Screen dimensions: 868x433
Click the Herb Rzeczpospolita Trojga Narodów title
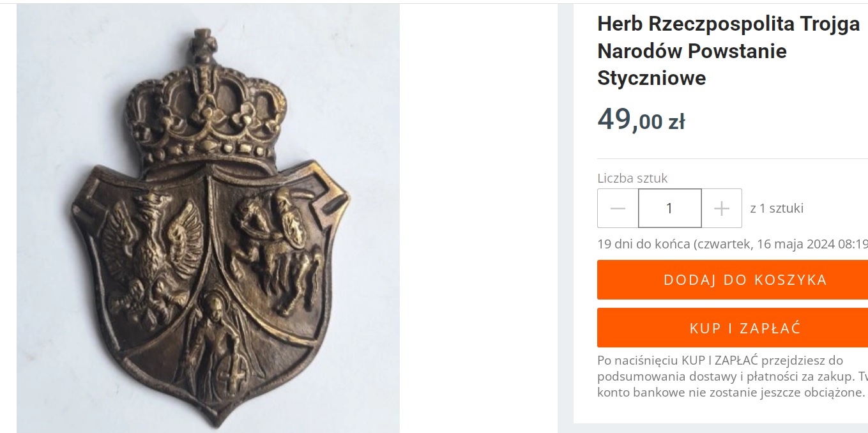pos(729,51)
